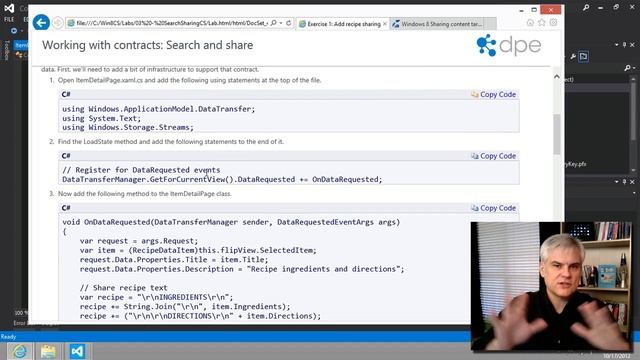Image resolution: width=640 pixels, height=360 pixels.
Task: Click 'var request = args.Request;' line
Action: [x=139, y=241]
